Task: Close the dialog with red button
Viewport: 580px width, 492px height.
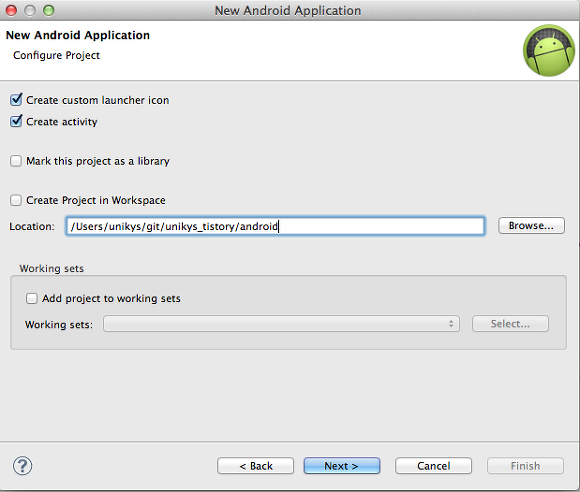Action: point(12,10)
